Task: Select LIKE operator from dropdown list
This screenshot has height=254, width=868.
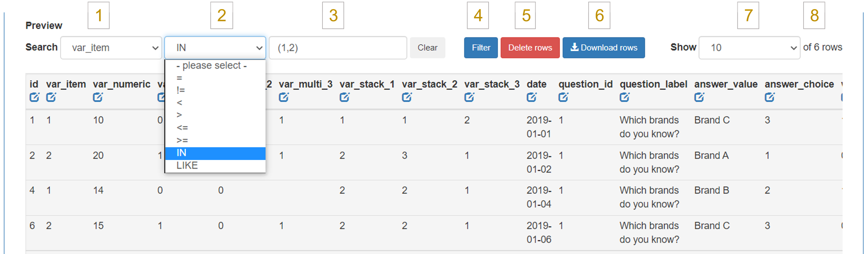Action: pos(187,165)
